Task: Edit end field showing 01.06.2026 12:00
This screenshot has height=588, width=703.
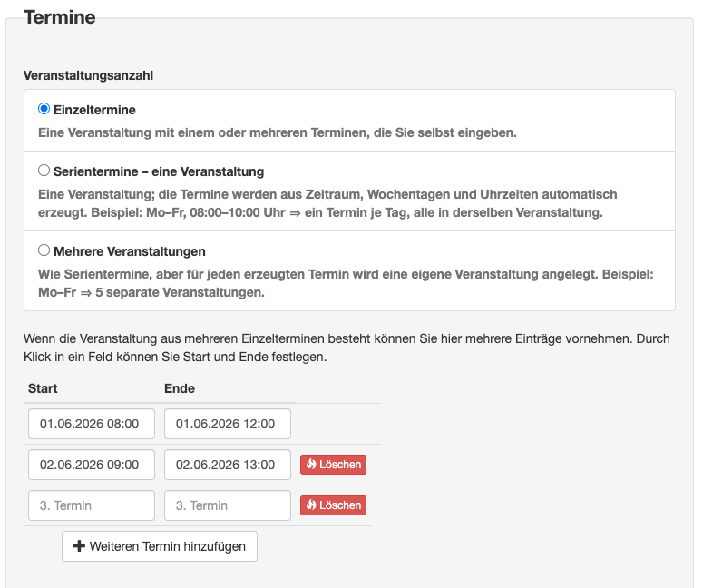Action: (x=228, y=424)
